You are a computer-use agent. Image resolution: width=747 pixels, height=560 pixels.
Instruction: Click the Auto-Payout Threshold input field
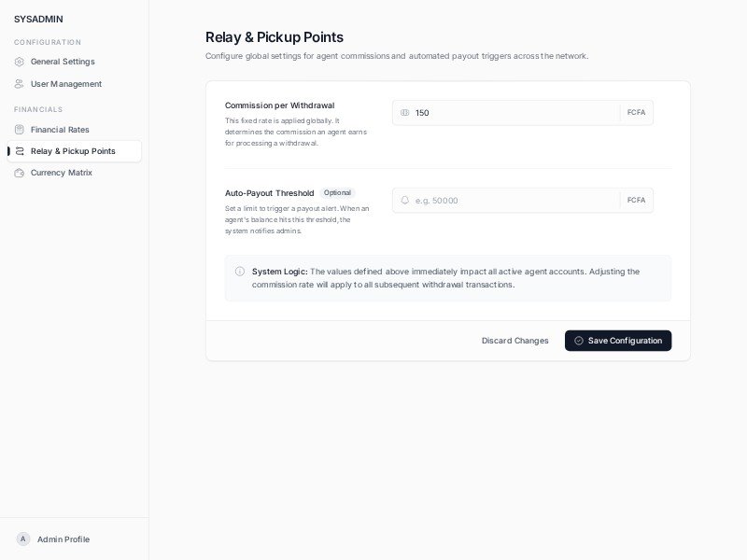(514, 201)
